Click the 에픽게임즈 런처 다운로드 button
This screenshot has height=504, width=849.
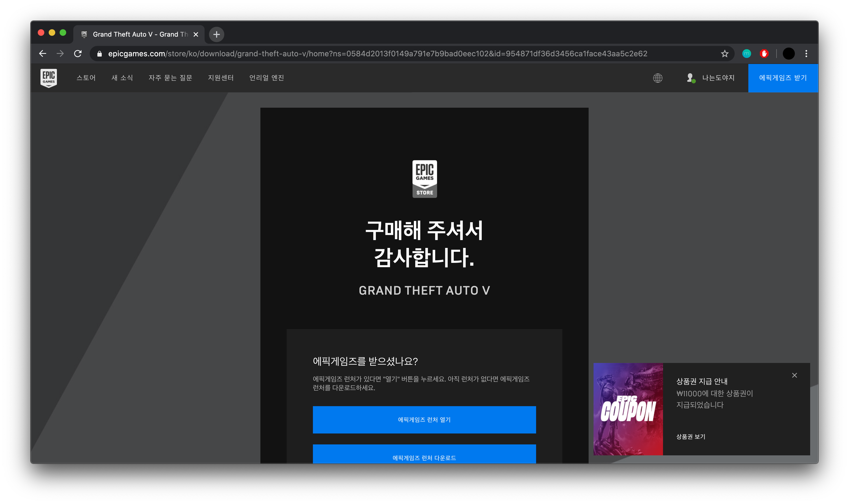pos(424,454)
